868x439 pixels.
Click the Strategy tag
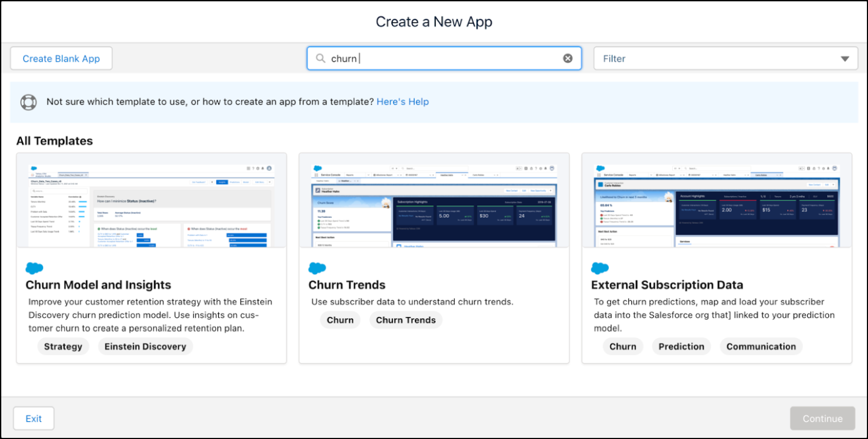point(63,346)
